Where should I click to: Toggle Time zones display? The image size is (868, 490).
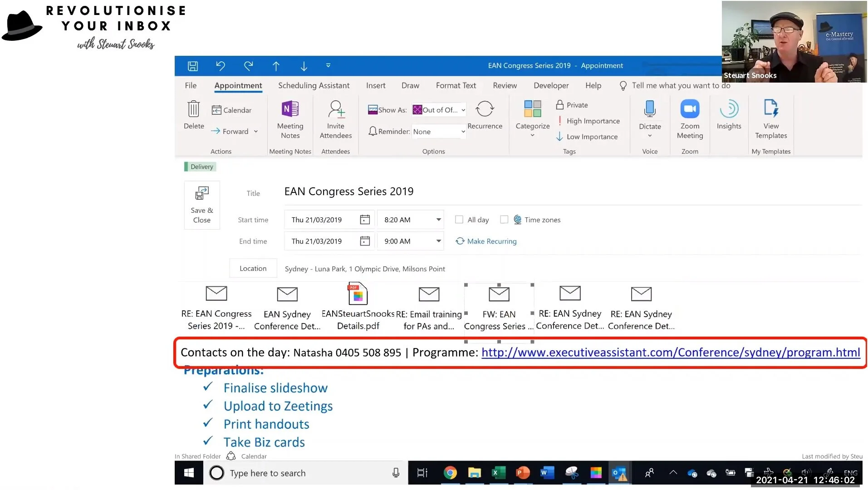point(504,220)
